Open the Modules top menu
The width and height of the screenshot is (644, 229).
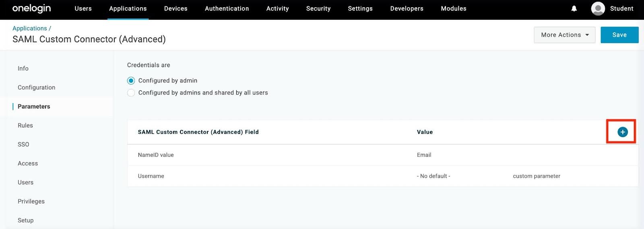(x=454, y=8)
